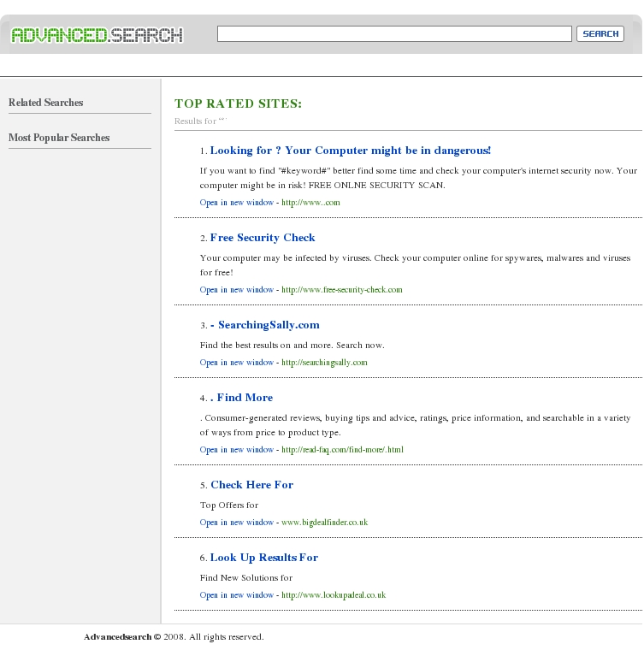The height and width of the screenshot is (662, 644).
Task: Open the 'Check Here For' result title
Action: point(251,485)
